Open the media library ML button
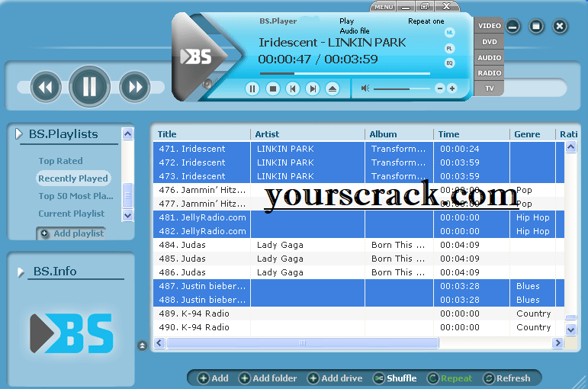Viewport: 588px width, 389px height. point(449,33)
